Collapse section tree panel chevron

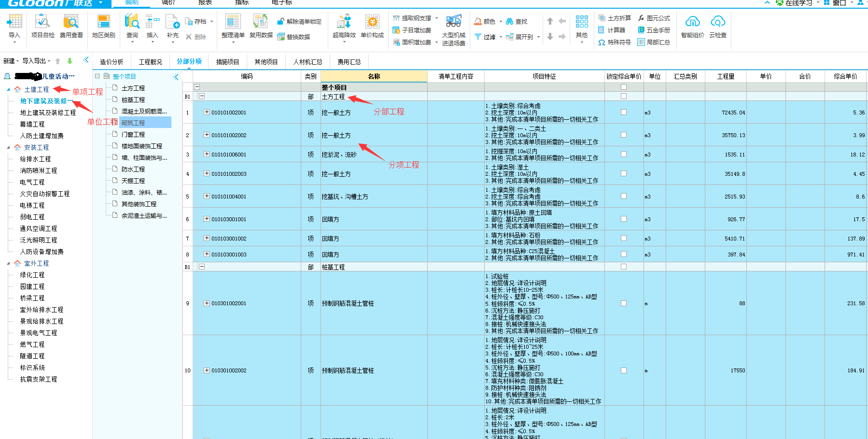click(176, 77)
